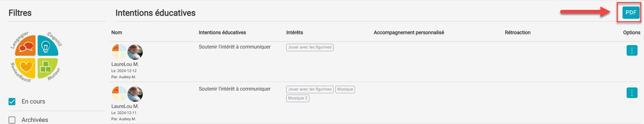The image size is (644, 124).
Task: Select first row's Jouer avec les figurines tag
Action: (310, 47)
